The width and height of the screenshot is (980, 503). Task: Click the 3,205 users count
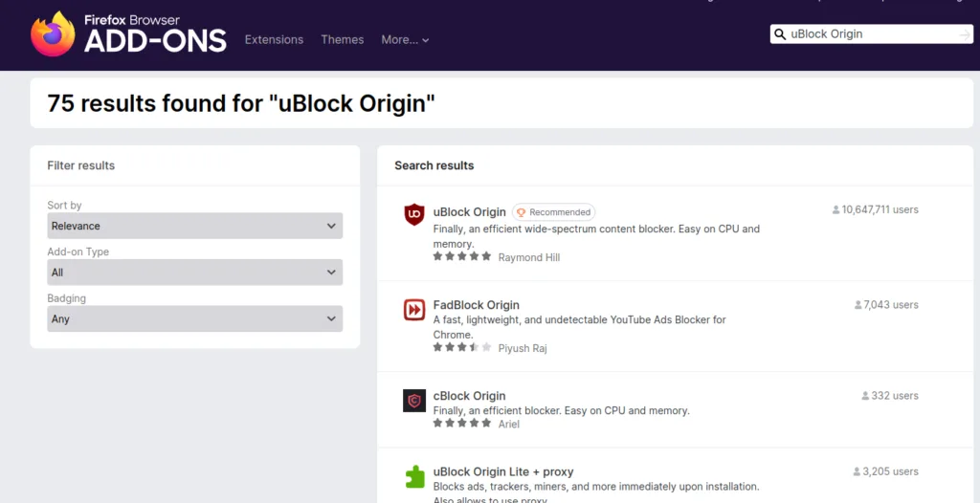click(885, 471)
